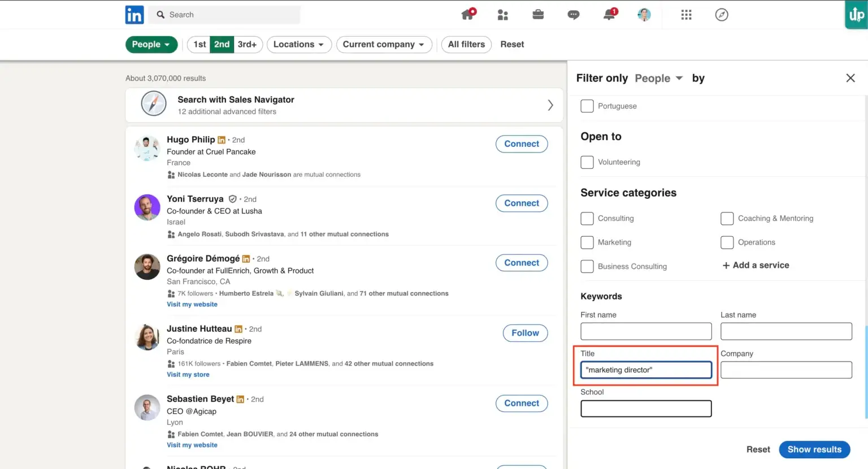Open Grégoire Démogé's Visit my website link
The width and height of the screenshot is (868, 469).
tap(192, 305)
